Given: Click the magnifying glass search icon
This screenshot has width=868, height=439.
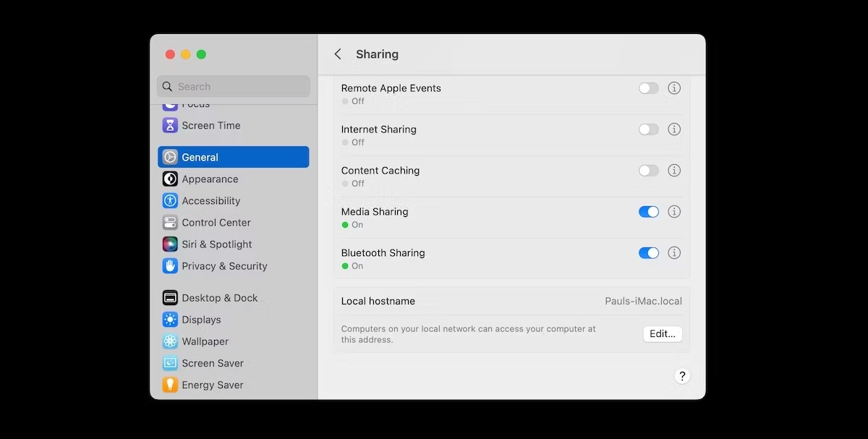Looking at the screenshot, I should [168, 87].
